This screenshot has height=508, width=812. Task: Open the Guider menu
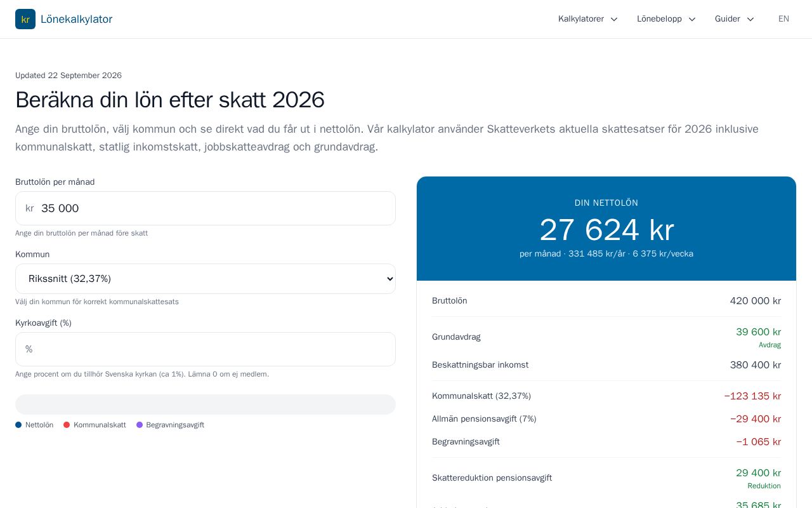(x=735, y=19)
